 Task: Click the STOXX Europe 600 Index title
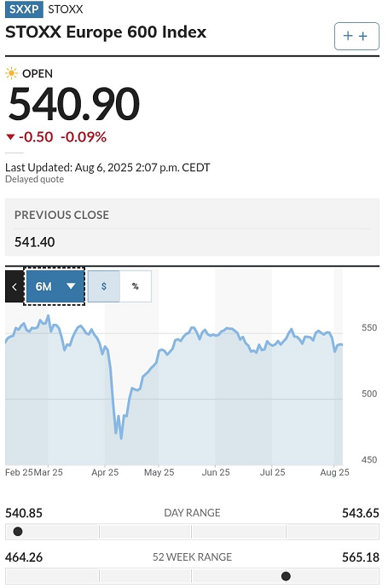point(106,32)
